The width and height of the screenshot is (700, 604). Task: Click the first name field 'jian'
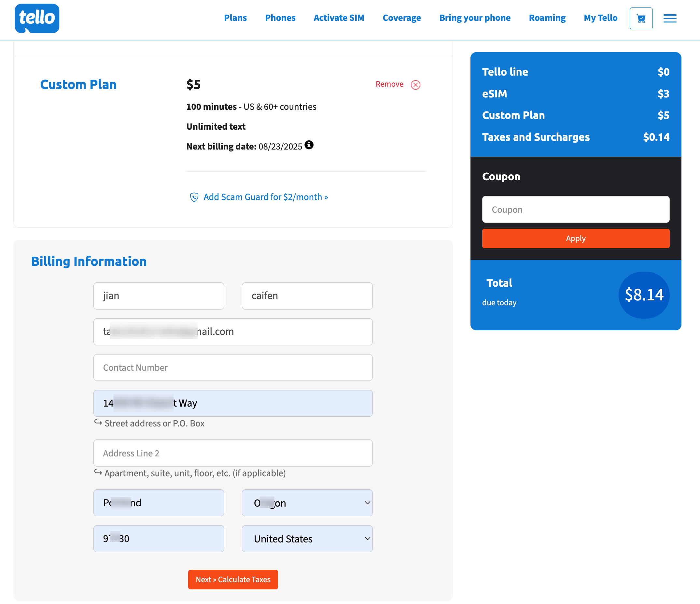click(x=159, y=296)
